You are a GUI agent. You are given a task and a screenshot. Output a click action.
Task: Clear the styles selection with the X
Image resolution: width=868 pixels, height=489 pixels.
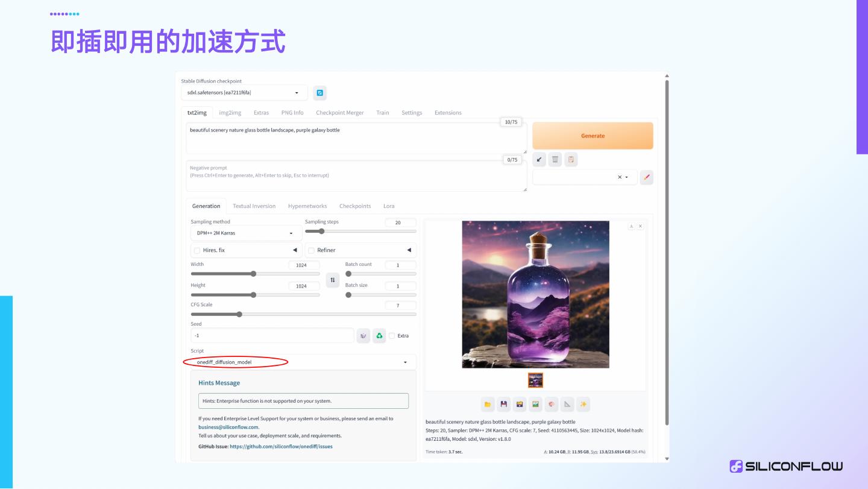pos(620,177)
